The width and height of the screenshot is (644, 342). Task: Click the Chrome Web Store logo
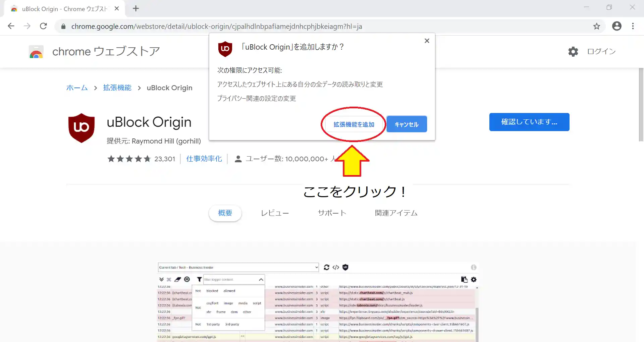tap(36, 52)
